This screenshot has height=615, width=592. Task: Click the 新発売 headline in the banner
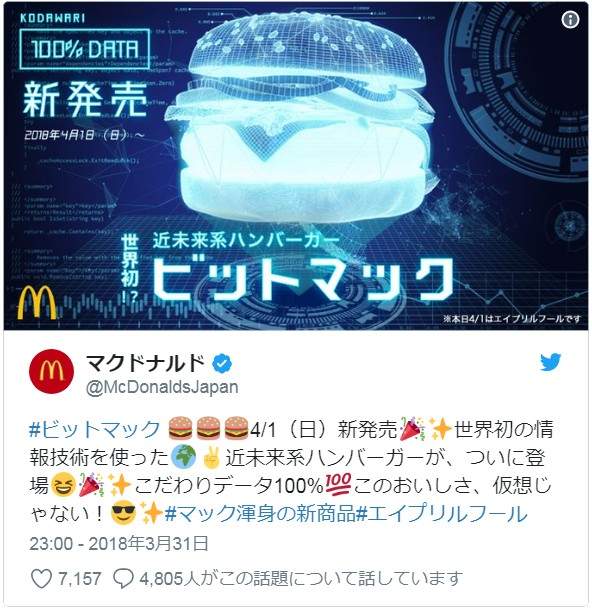click(85, 99)
